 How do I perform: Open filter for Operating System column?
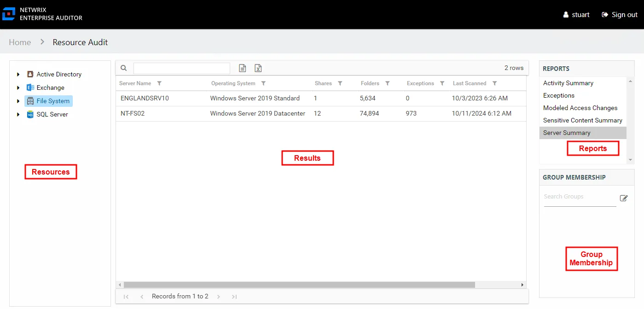pyautogui.click(x=263, y=83)
